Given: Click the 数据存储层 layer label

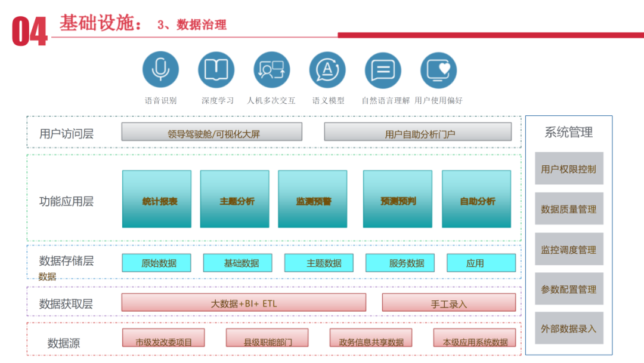Looking at the screenshot, I should [x=67, y=261].
